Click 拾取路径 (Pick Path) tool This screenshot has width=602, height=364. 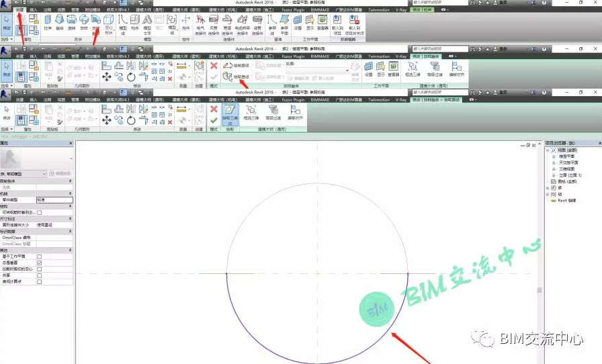pos(236,77)
